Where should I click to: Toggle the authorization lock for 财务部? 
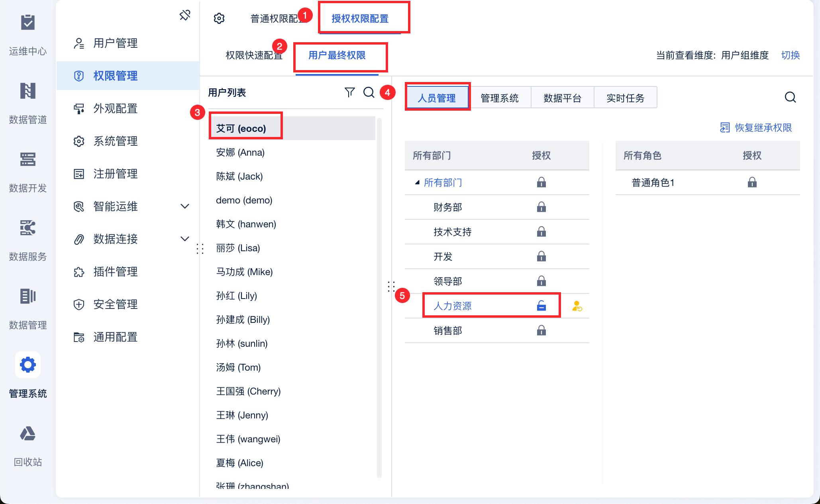tap(541, 207)
